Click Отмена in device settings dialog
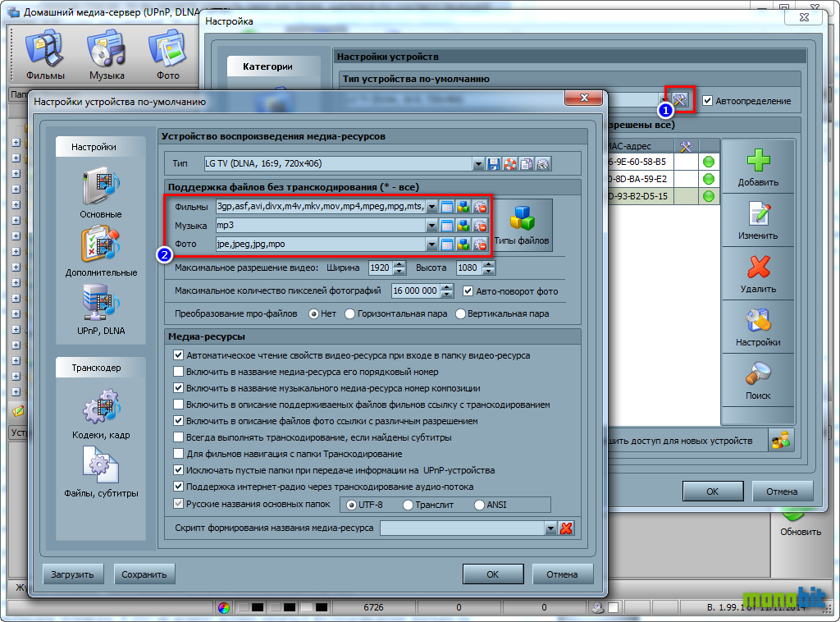Viewport: 840px width, 622px height. pos(562,574)
